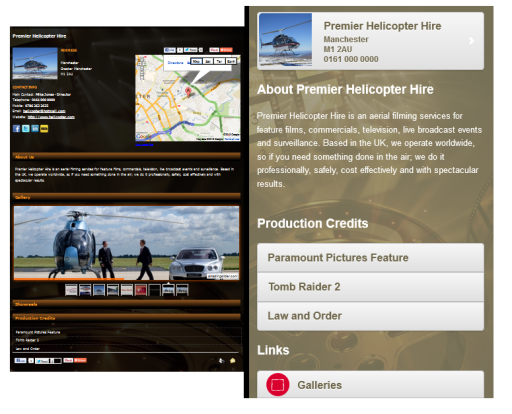Switch map to Sat view
Image resolution: width=512 pixels, height=414 pixels.
click(x=208, y=61)
